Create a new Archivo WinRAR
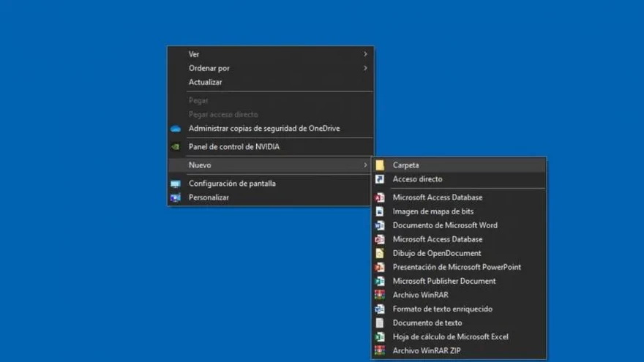 [x=459, y=295]
